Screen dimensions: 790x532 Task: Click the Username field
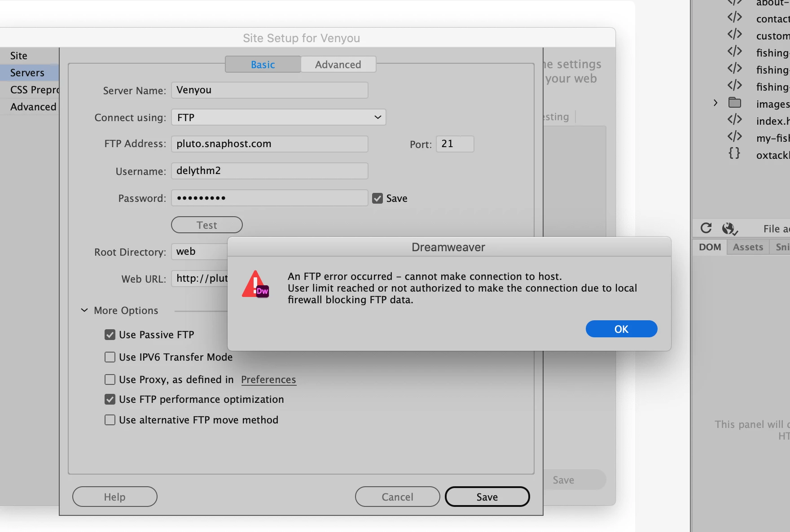269,171
